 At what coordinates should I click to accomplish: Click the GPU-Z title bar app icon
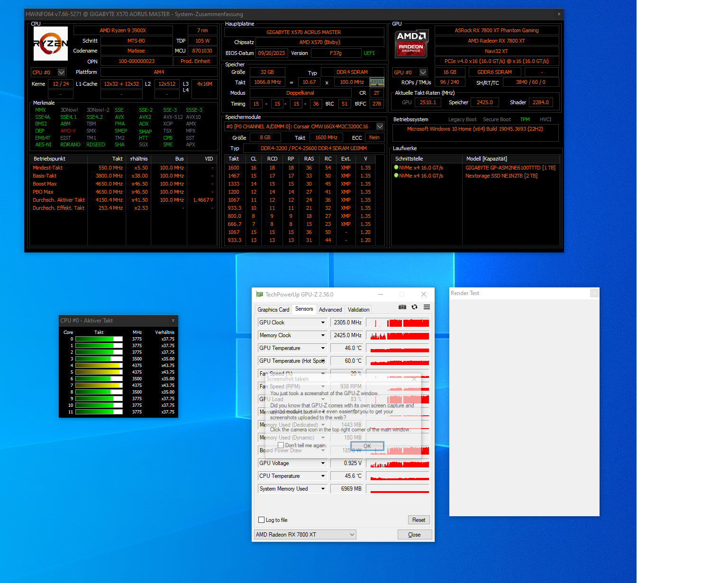pyautogui.click(x=259, y=294)
